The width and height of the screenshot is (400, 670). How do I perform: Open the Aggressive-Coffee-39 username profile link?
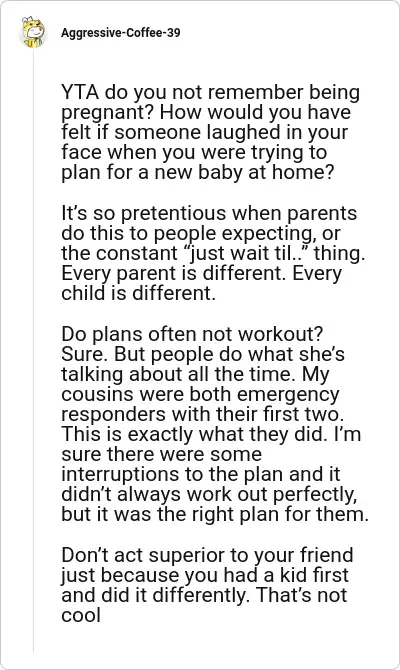[121, 32]
